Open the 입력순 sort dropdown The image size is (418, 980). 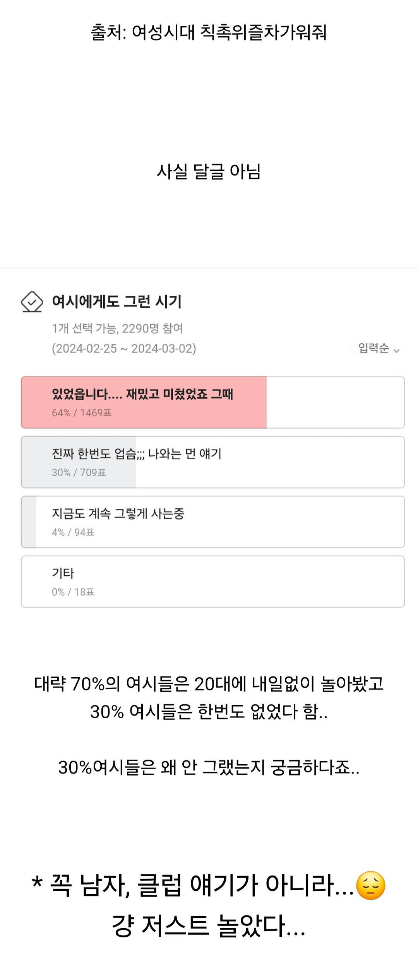tap(374, 348)
